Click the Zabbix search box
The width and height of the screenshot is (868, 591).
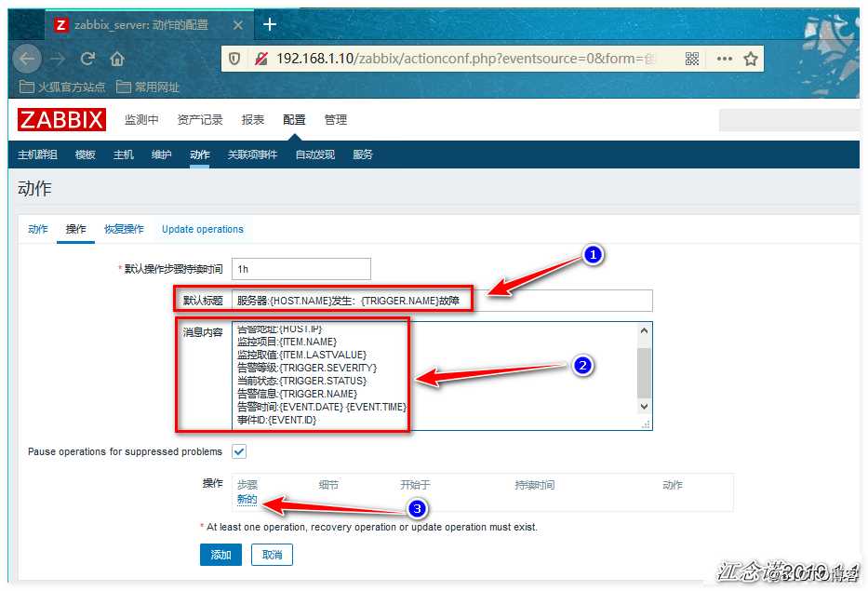click(x=789, y=120)
